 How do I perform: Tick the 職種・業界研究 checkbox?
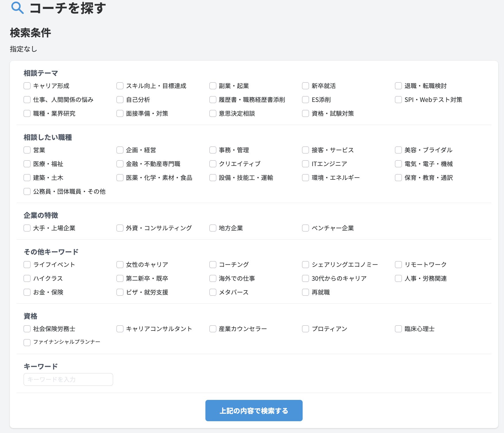(27, 113)
